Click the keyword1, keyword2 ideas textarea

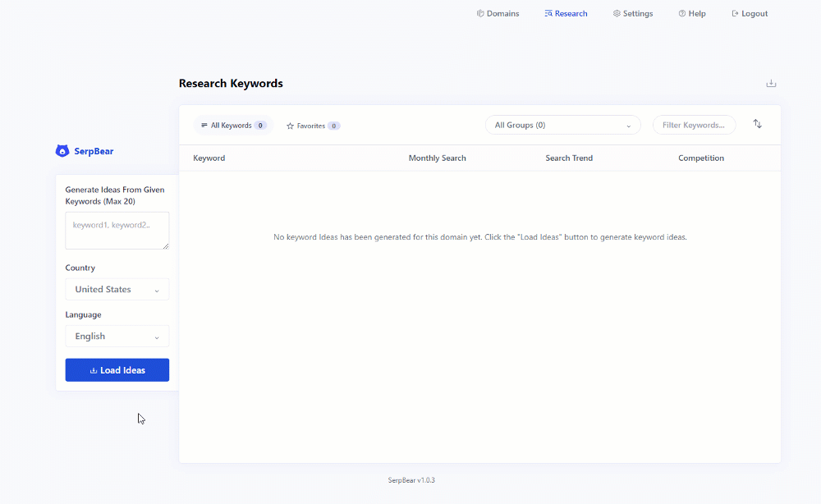(117, 229)
